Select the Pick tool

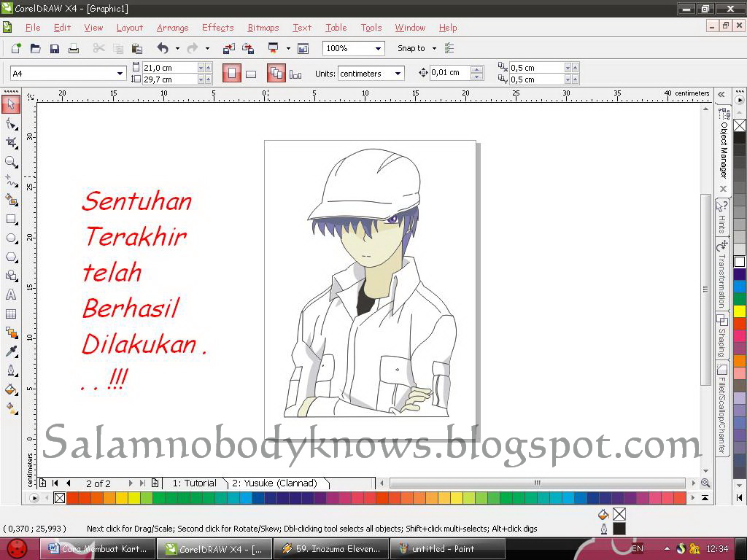coord(11,104)
